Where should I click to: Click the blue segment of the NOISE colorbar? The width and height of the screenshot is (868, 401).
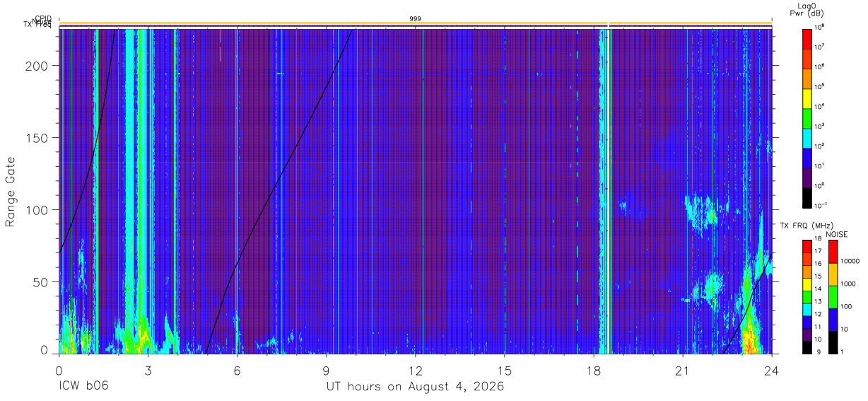[x=833, y=319]
